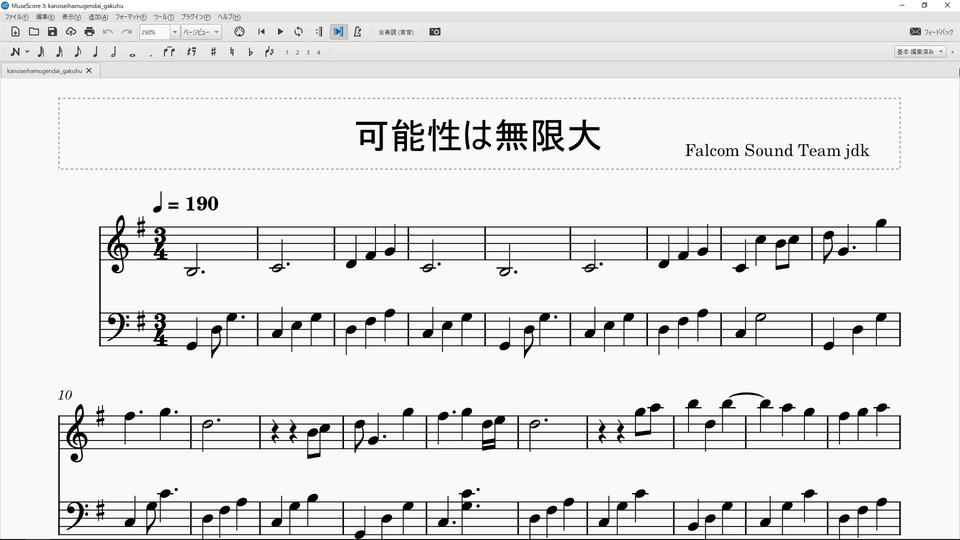Select voice 4
Screen dimensions: 960x540
[x=318, y=53]
